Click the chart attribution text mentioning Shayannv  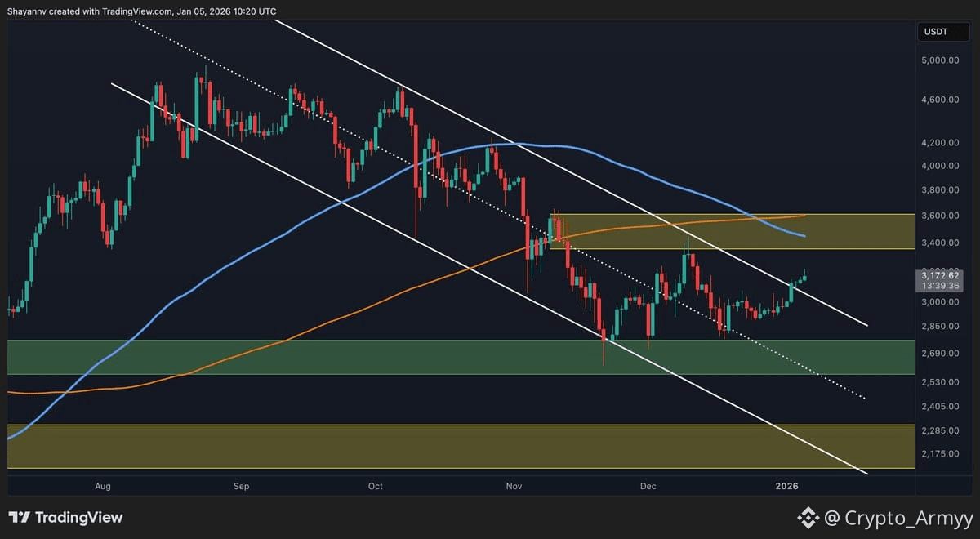[143, 11]
